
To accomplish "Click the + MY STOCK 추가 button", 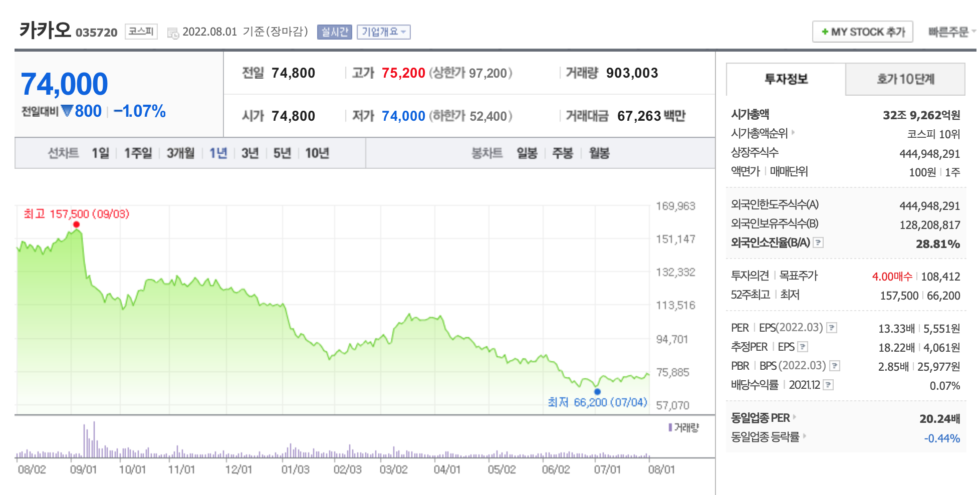I will 862,32.
